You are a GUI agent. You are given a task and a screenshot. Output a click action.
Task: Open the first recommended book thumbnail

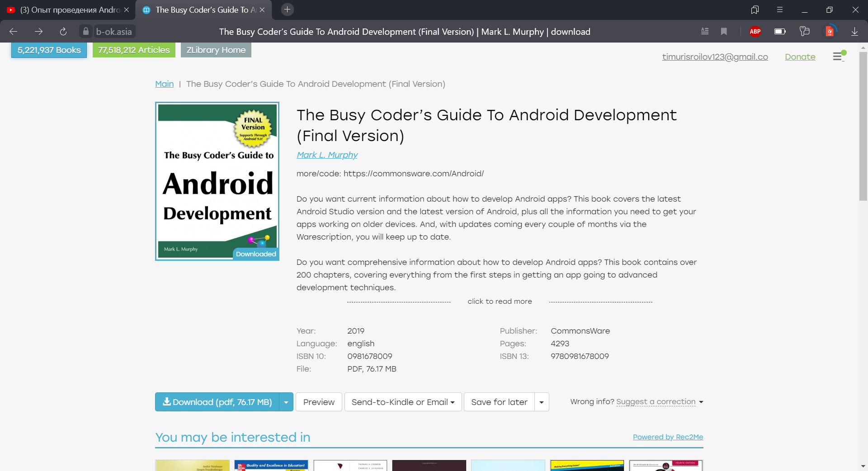(x=192, y=465)
